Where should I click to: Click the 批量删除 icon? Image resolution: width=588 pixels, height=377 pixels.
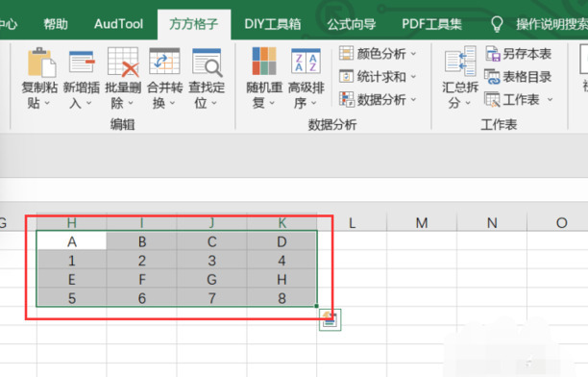pyautogui.click(x=123, y=62)
